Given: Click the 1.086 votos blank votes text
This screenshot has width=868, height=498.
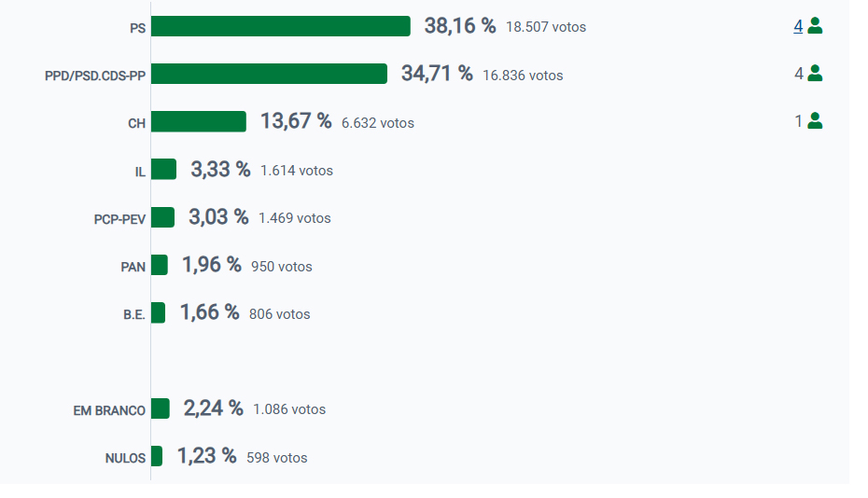Looking at the screenshot, I should pos(289,409).
